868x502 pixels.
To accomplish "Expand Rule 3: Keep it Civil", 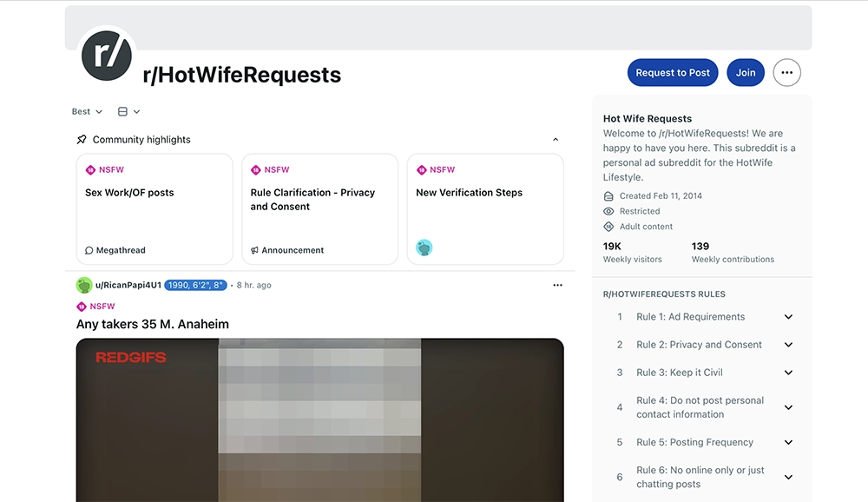I will (788, 373).
